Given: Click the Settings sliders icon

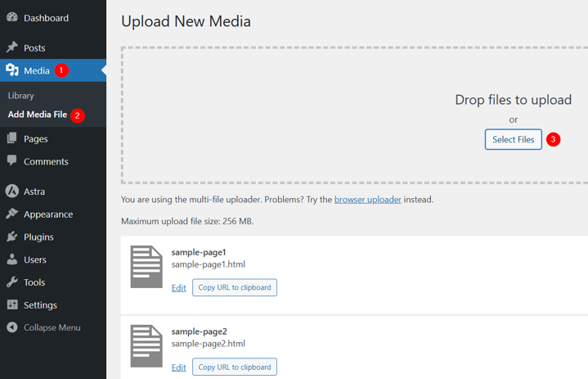Looking at the screenshot, I should coord(12,305).
